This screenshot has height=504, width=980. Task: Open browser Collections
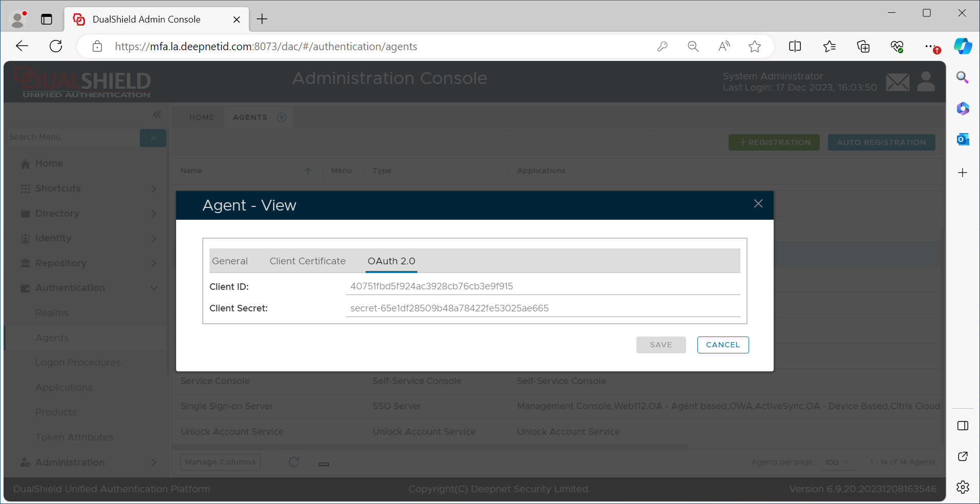pyautogui.click(x=863, y=47)
